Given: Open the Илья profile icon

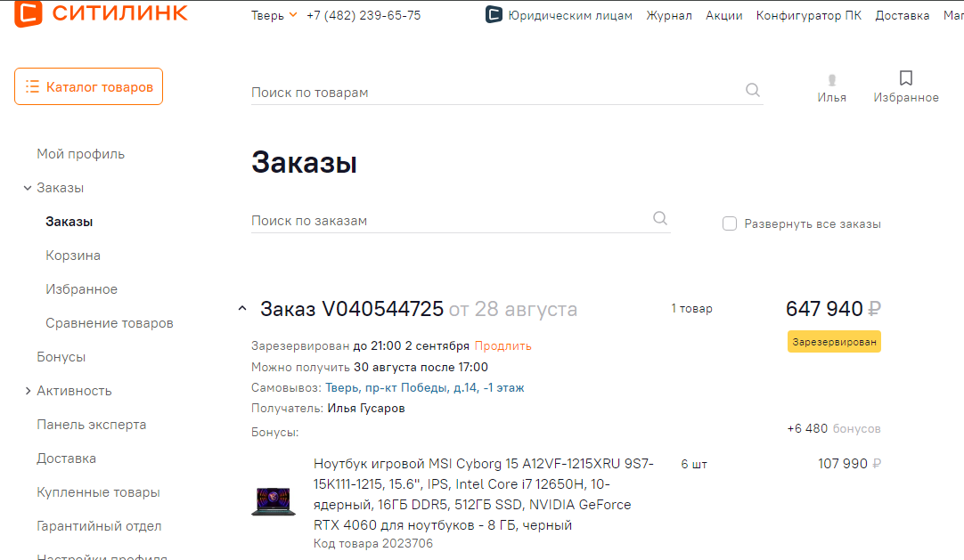Looking at the screenshot, I should tap(831, 80).
